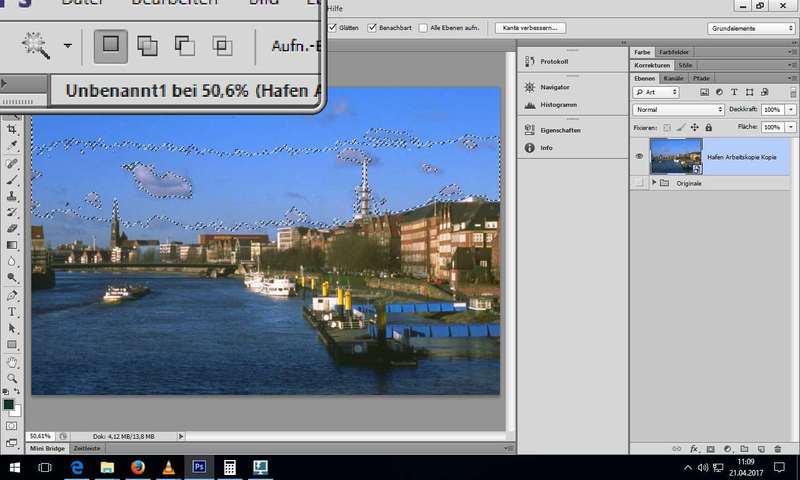The image size is (800, 480).
Task: Click the foreground color swatch
Action: [x=9, y=405]
